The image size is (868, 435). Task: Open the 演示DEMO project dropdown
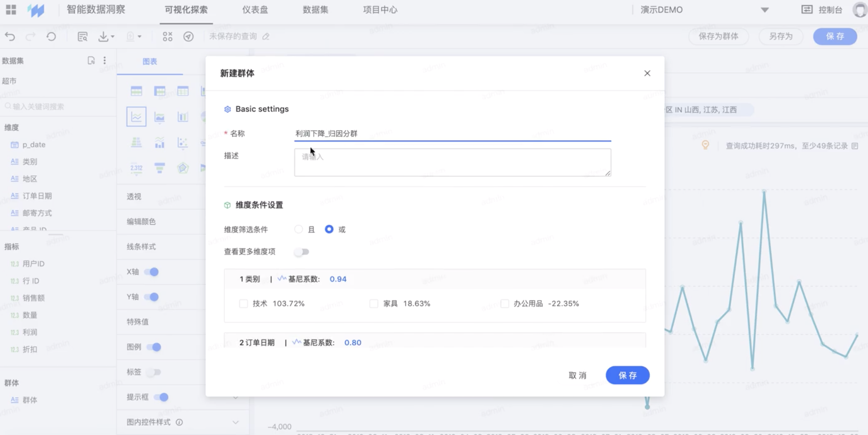[x=765, y=10]
